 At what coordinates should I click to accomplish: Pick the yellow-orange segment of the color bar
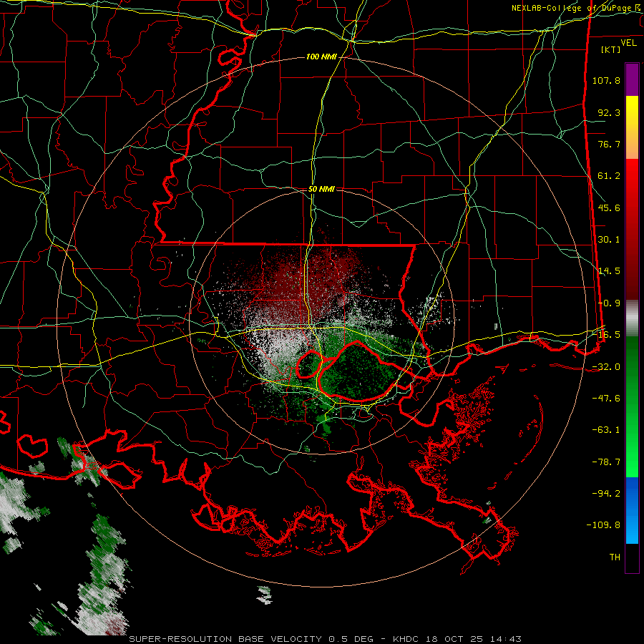pos(632,127)
